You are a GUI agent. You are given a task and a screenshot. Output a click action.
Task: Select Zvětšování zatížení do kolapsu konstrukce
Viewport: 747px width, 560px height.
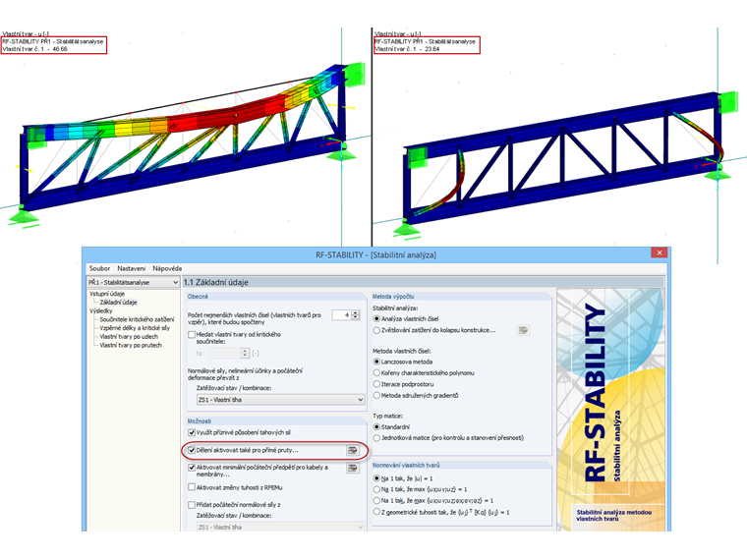tap(376, 330)
